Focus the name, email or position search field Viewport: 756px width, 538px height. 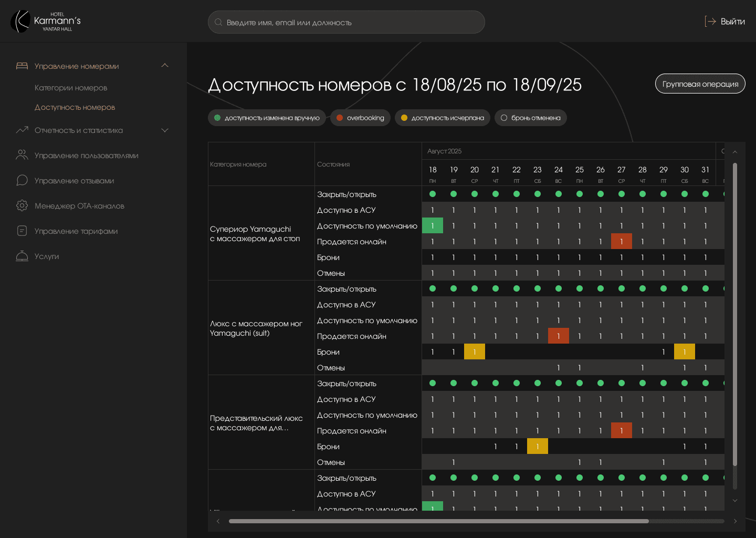click(346, 23)
